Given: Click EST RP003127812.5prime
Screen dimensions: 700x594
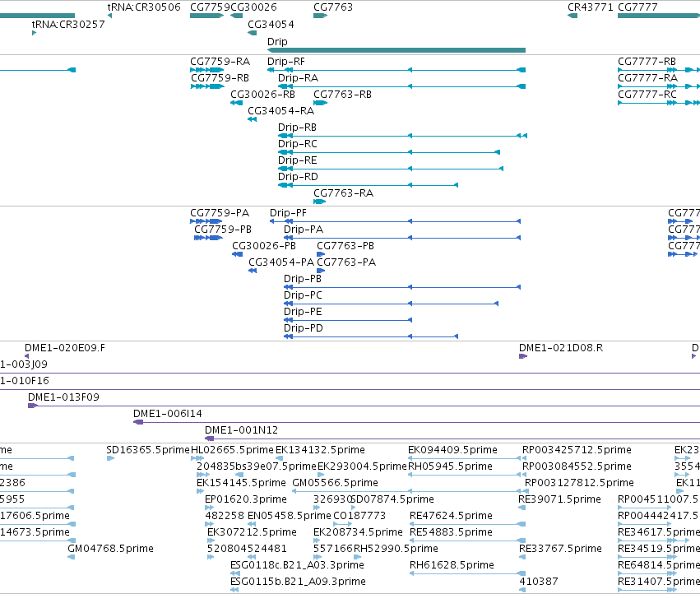Looking at the screenshot, I should point(579,483).
